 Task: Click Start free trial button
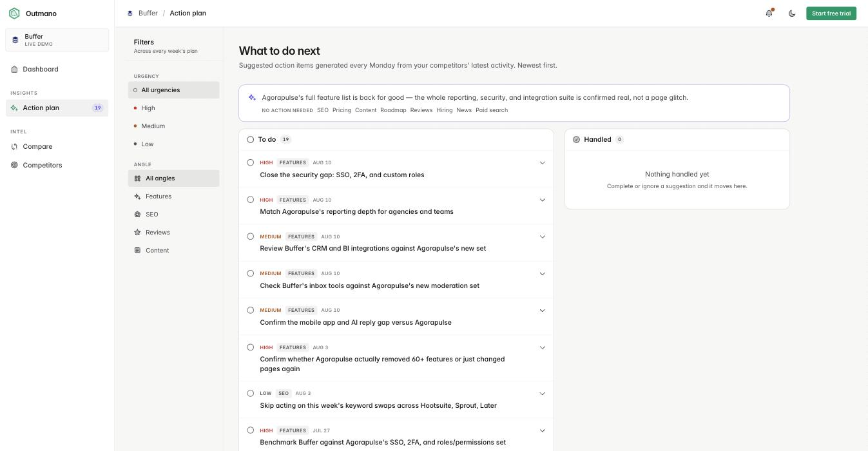(831, 14)
